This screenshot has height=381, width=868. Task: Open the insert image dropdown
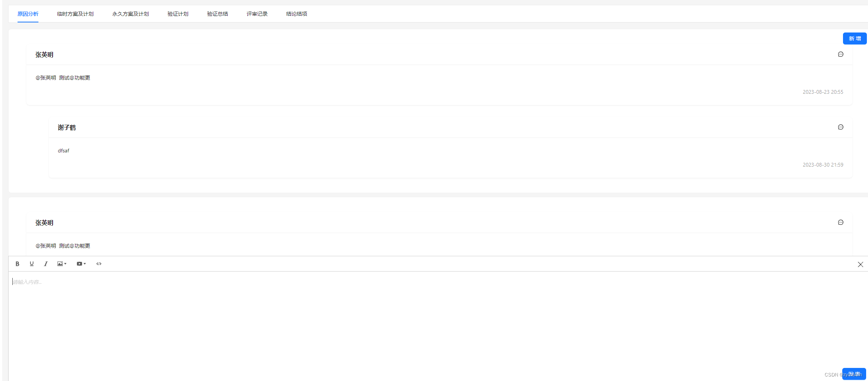[62, 264]
